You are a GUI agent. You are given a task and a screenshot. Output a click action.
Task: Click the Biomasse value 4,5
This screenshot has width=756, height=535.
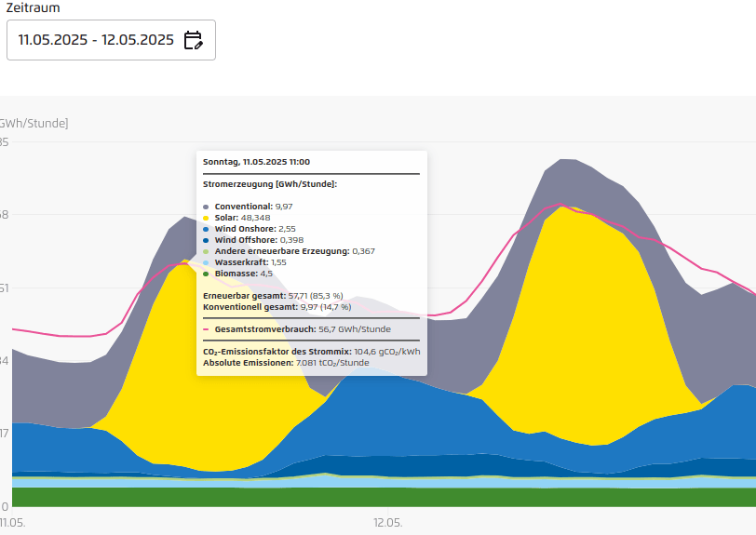(x=266, y=274)
